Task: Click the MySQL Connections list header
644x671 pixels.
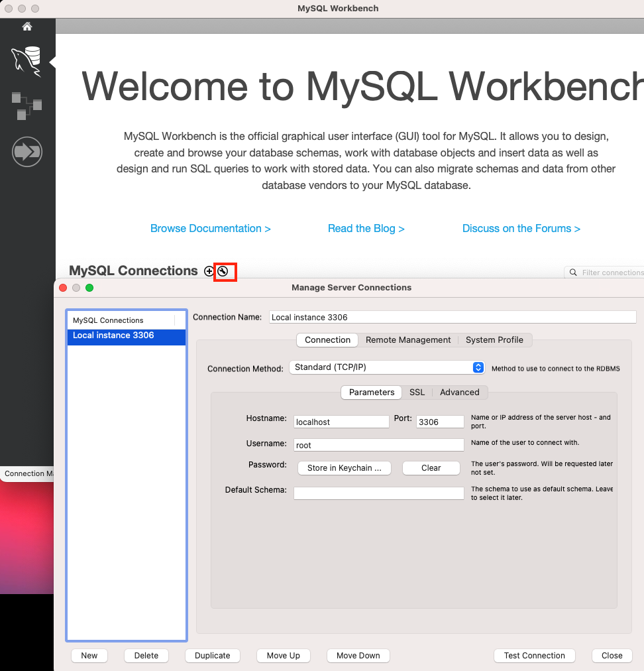Action: pyautogui.click(x=127, y=320)
